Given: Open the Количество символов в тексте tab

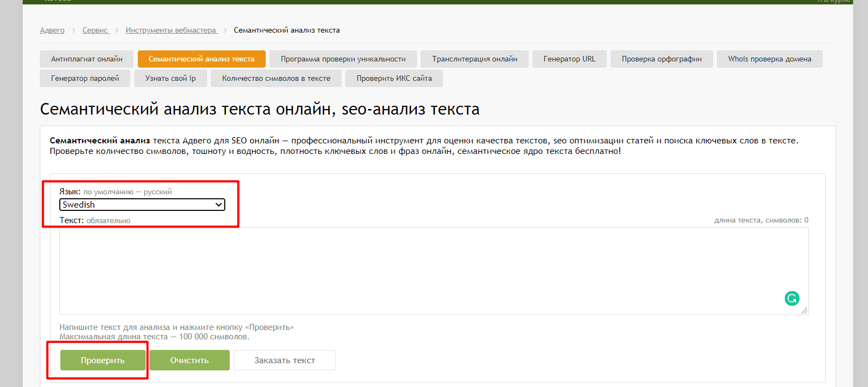Looking at the screenshot, I should [276, 79].
